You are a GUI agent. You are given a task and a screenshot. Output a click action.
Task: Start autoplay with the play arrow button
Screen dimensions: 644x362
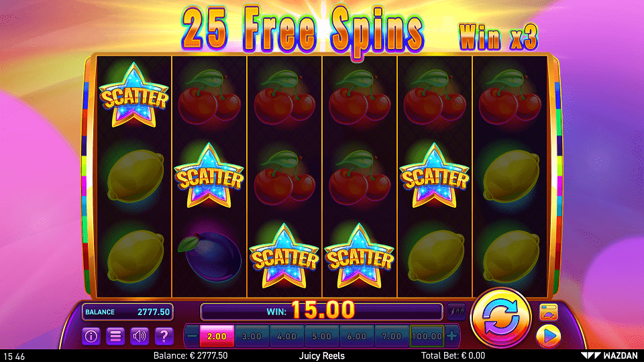tap(548, 336)
